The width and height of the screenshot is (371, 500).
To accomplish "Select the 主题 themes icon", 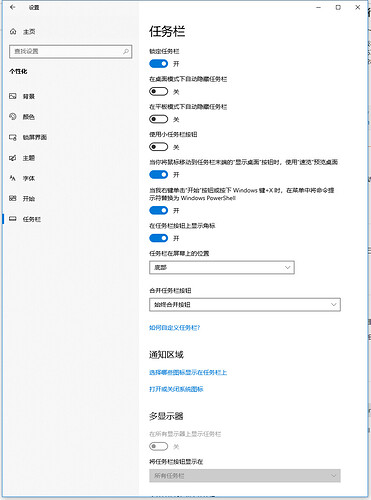I will pos(13,158).
